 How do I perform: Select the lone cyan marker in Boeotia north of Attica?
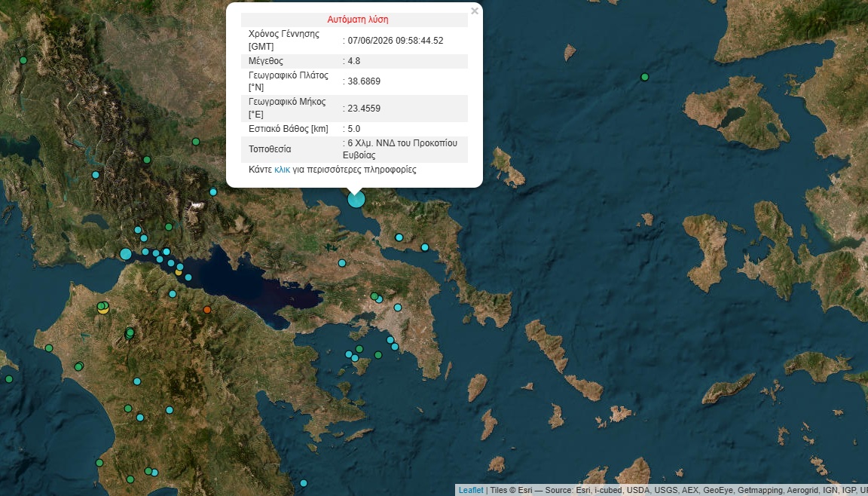pos(342,263)
